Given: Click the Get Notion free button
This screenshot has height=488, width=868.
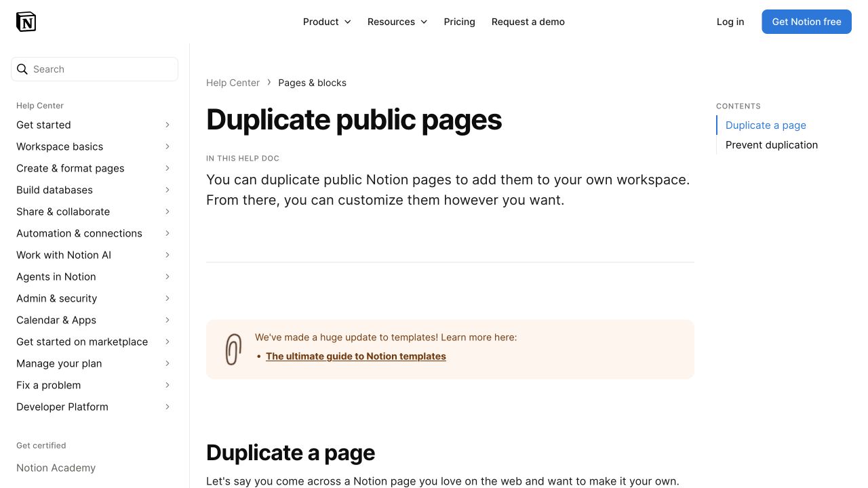Looking at the screenshot, I should pyautogui.click(x=806, y=22).
